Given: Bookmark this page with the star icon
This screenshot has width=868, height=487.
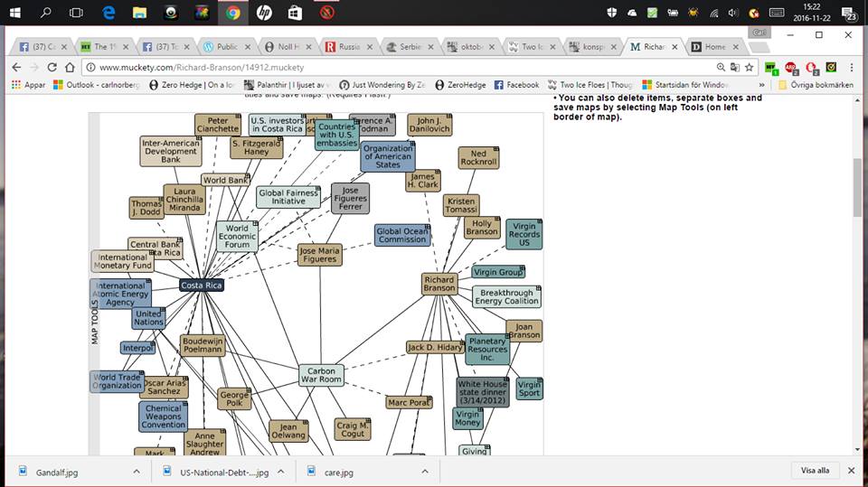Looking at the screenshot, I should coord(749,67).
